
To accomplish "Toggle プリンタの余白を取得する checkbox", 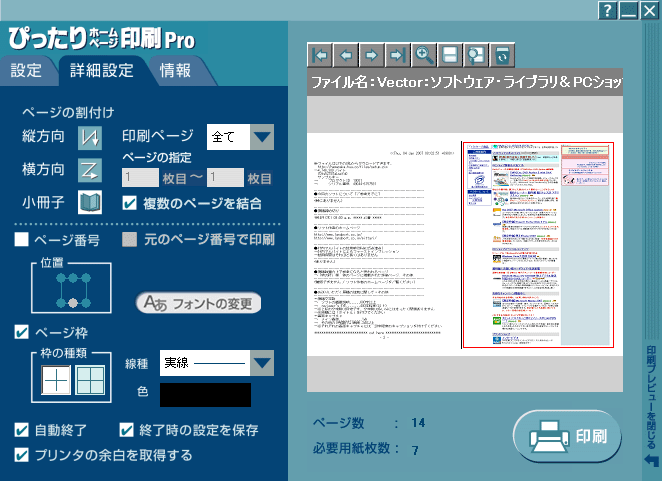I will point(21,455).
